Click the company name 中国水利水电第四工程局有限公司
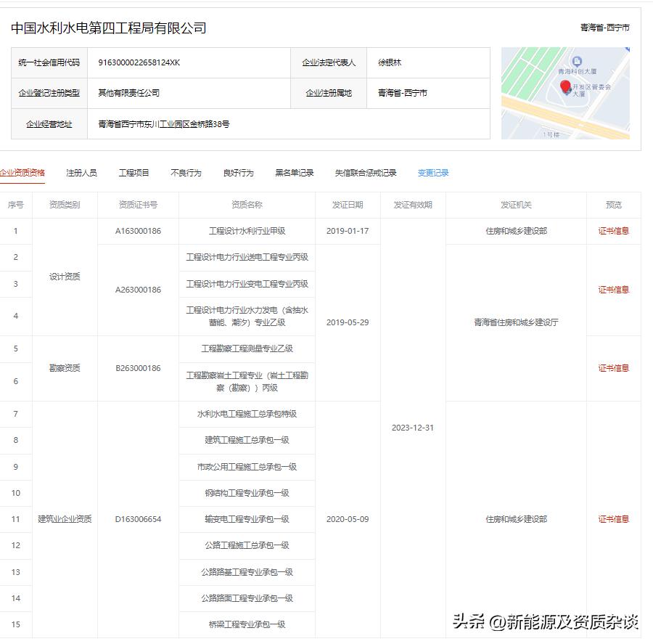This screenshot has width=653, height=644. [109, 27]
